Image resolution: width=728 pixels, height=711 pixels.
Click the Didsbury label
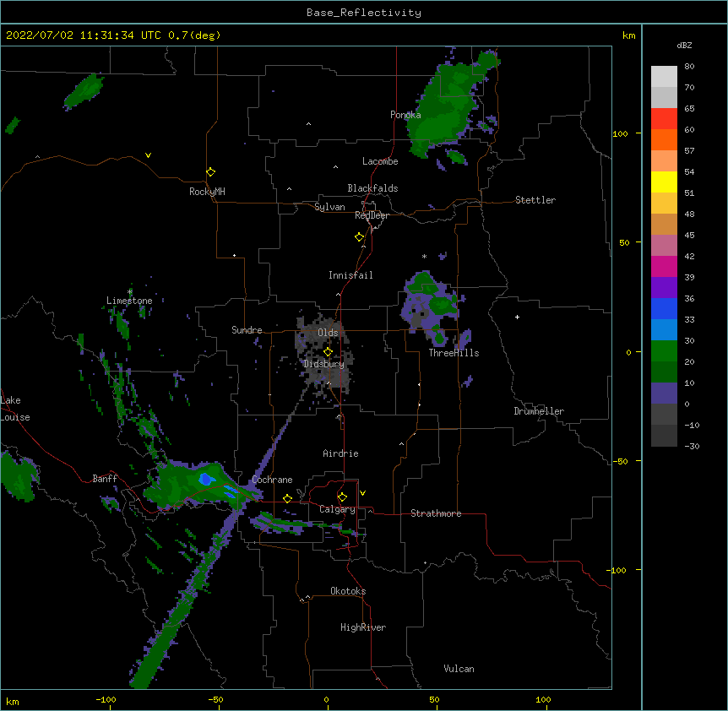coord(323,364)
